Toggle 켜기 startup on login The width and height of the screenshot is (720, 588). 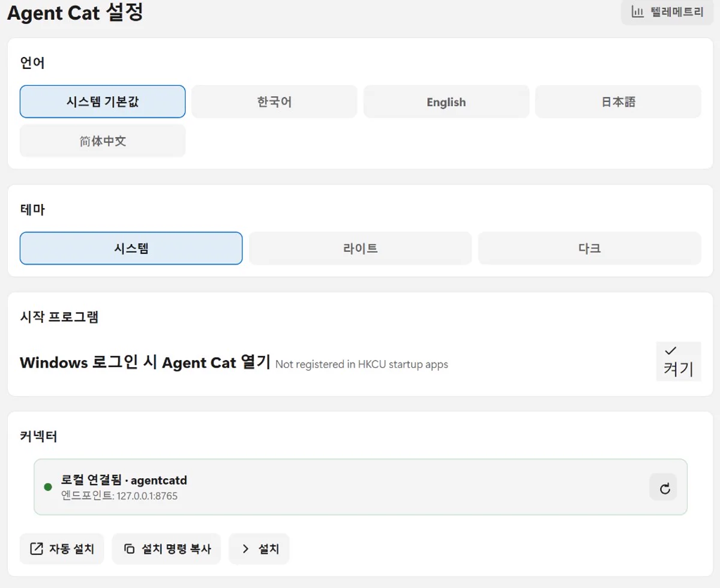click(679, 361)
